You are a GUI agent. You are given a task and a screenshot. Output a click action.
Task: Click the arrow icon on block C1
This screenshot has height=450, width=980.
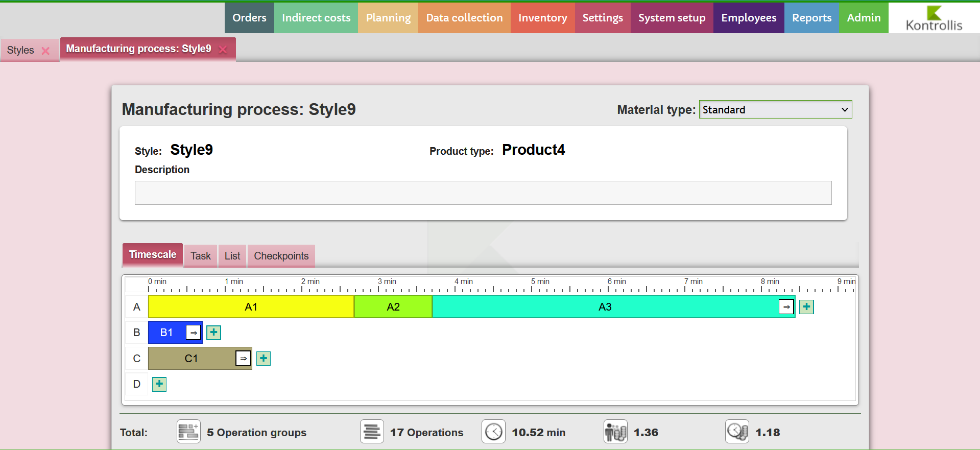tap(244, 359)
